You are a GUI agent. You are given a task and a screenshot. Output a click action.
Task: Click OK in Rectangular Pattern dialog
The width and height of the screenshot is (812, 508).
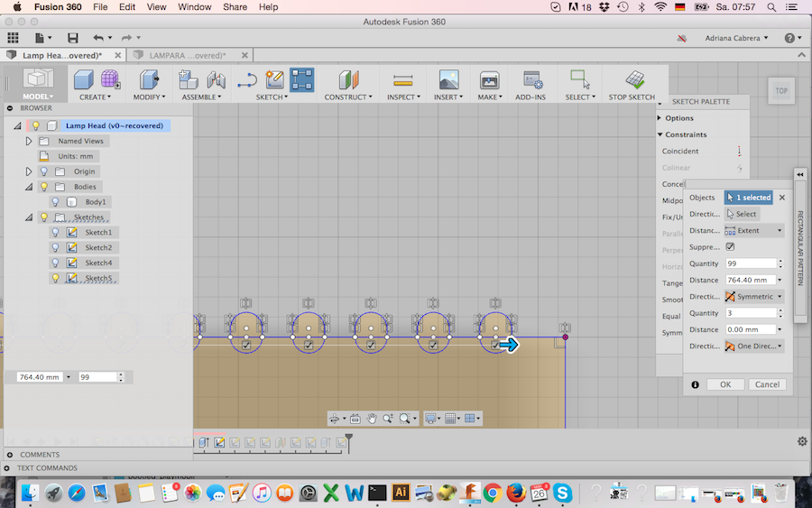coord(725,384)
